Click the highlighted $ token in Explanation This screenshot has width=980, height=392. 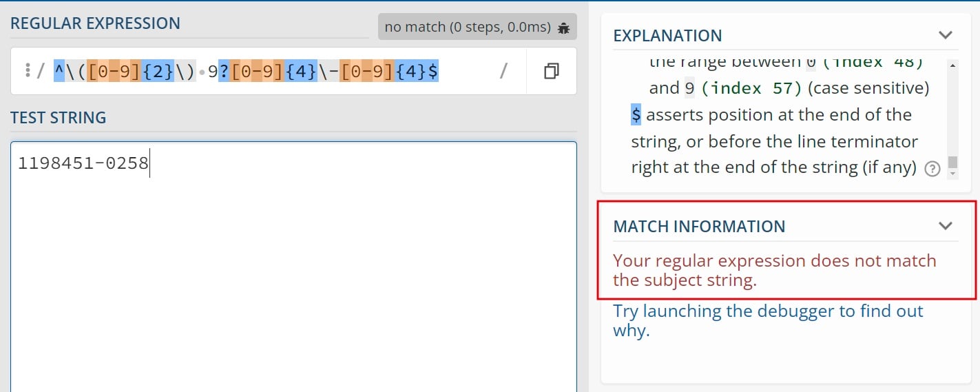pyautogui.click(x=636, y=114)
